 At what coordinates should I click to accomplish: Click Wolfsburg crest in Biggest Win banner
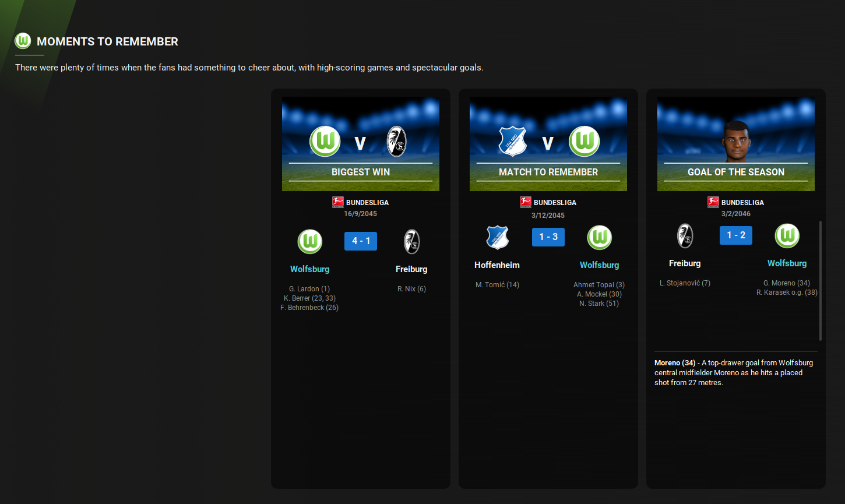pyautogui.click(x=325, y=142)
